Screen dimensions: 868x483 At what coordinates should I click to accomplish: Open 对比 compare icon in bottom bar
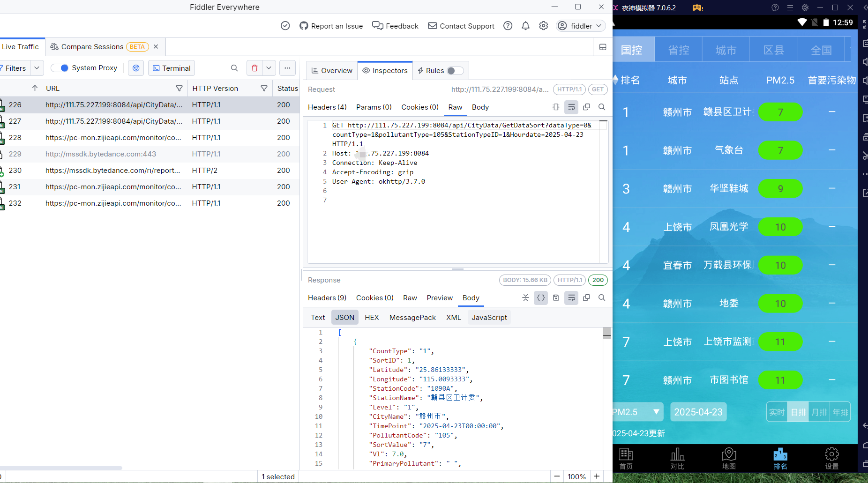[x=677, y=459]
